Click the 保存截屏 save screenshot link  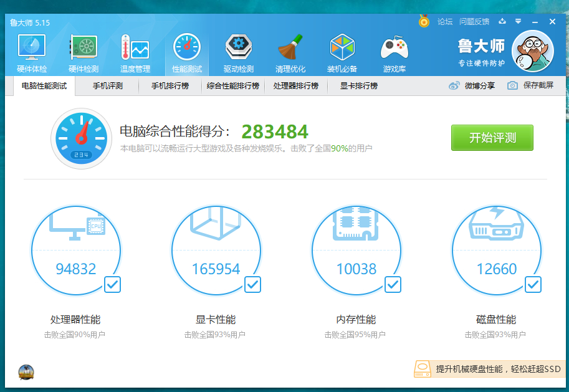(538, 85)
